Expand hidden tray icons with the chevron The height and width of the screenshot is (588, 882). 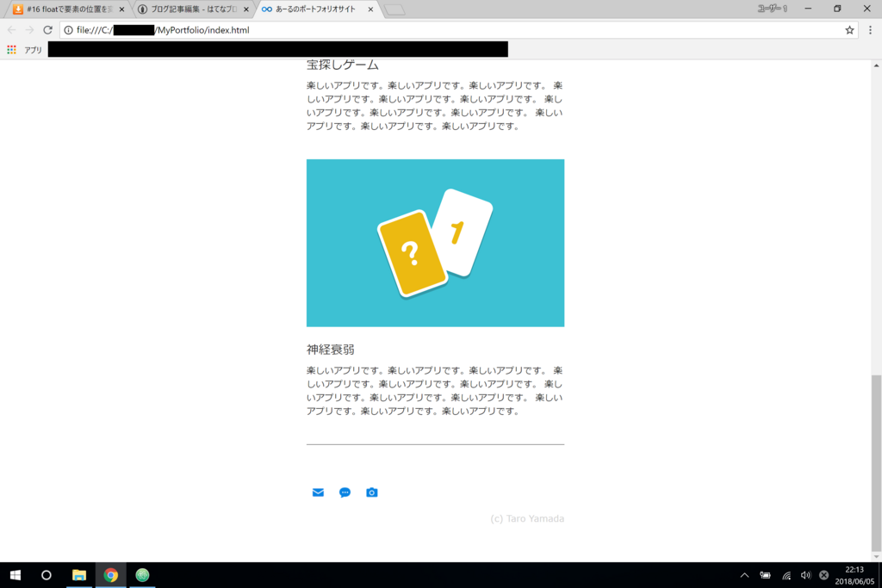click(744, 575)
